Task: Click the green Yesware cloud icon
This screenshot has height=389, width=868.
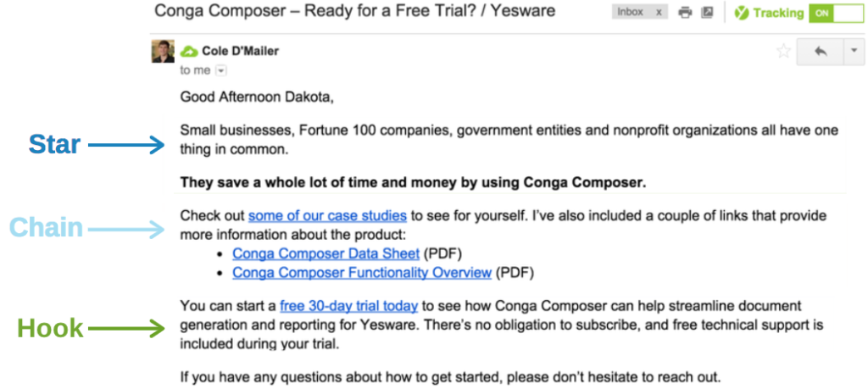Action: click(x=189, y=52)
